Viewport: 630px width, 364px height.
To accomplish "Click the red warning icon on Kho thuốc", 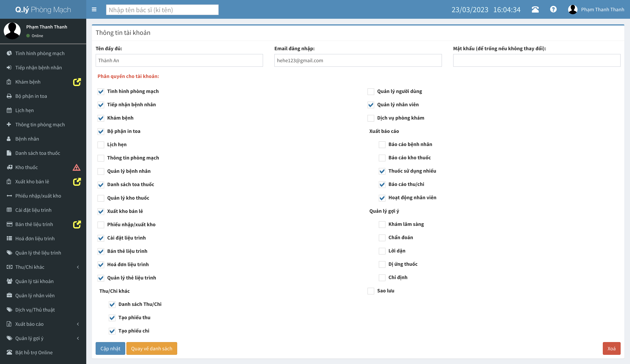I will (x=76, y=168).
